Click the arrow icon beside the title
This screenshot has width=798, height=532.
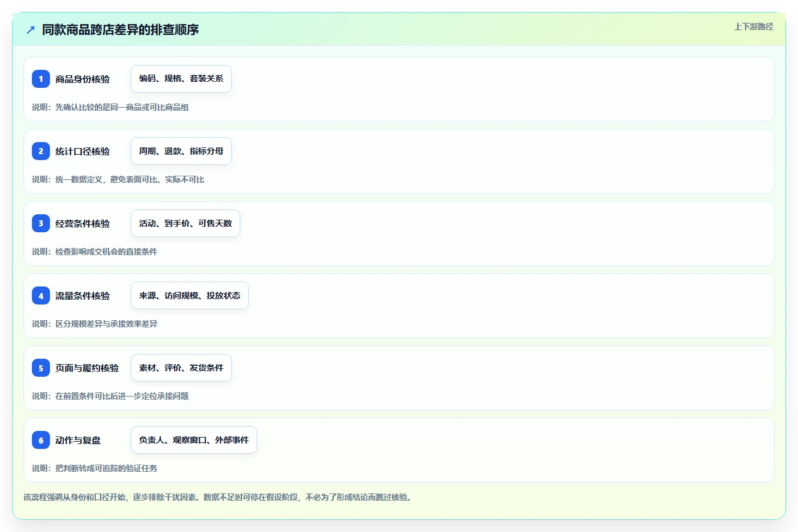pyautogui.click(x=31, y=29)
